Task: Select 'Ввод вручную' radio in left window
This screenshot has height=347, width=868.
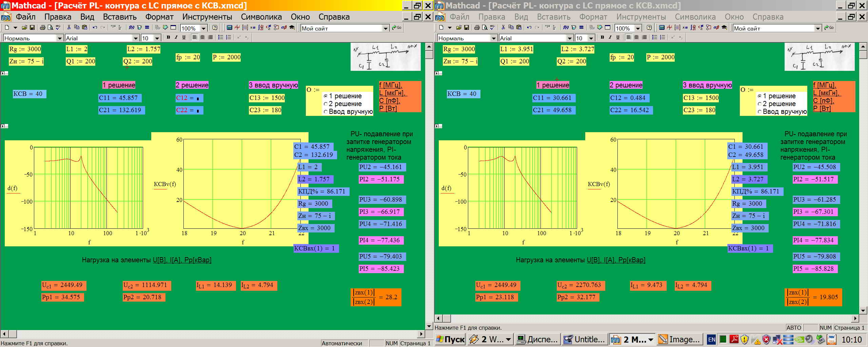Action: pyautogui.click(x=326, y=112)
